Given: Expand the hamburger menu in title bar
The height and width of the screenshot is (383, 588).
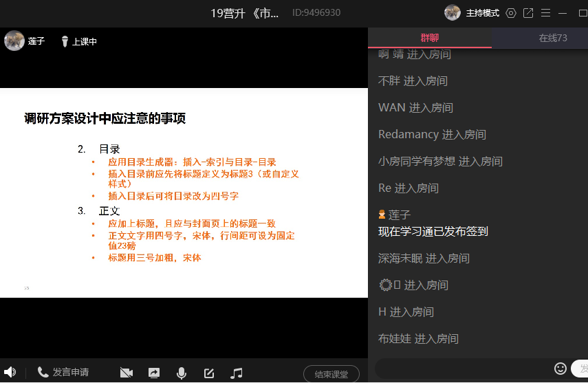Looking at the screenshot, I should pos(545,13).
